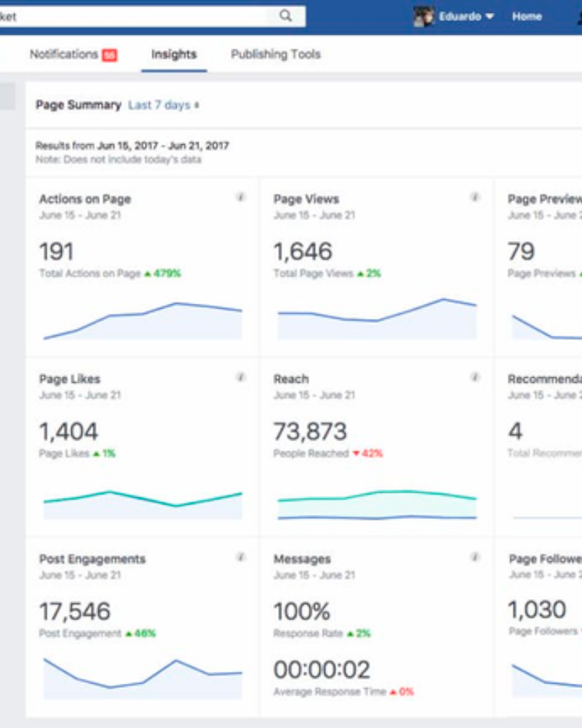Screen dimensions: 582x728
Task: Click the 17,546 post engagement value
Action: coord(75,611)
